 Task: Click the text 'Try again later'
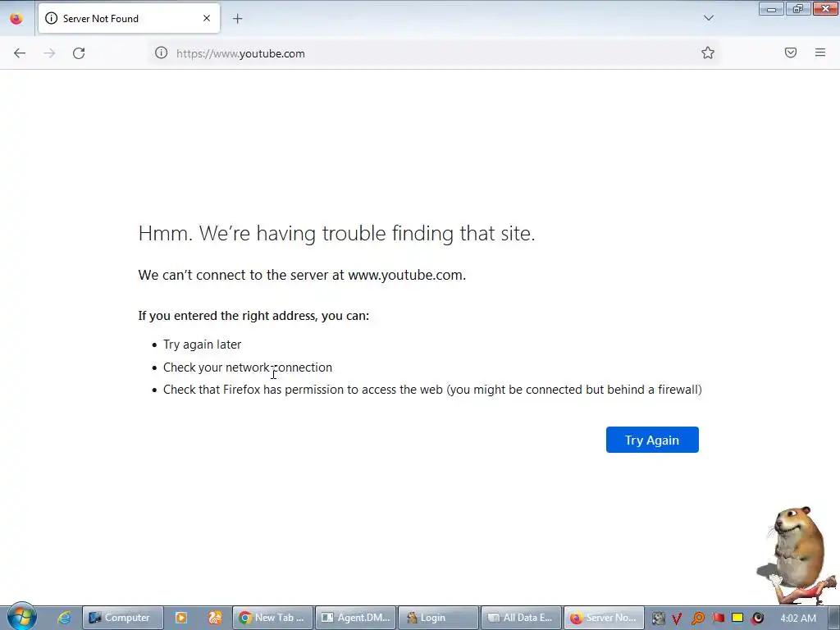tap(202, 345)
